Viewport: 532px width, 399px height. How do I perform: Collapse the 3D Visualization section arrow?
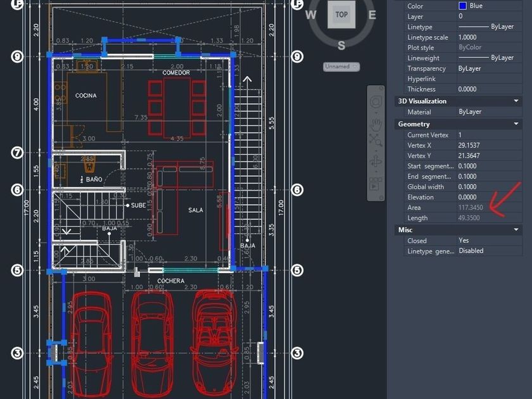[516, 101]
